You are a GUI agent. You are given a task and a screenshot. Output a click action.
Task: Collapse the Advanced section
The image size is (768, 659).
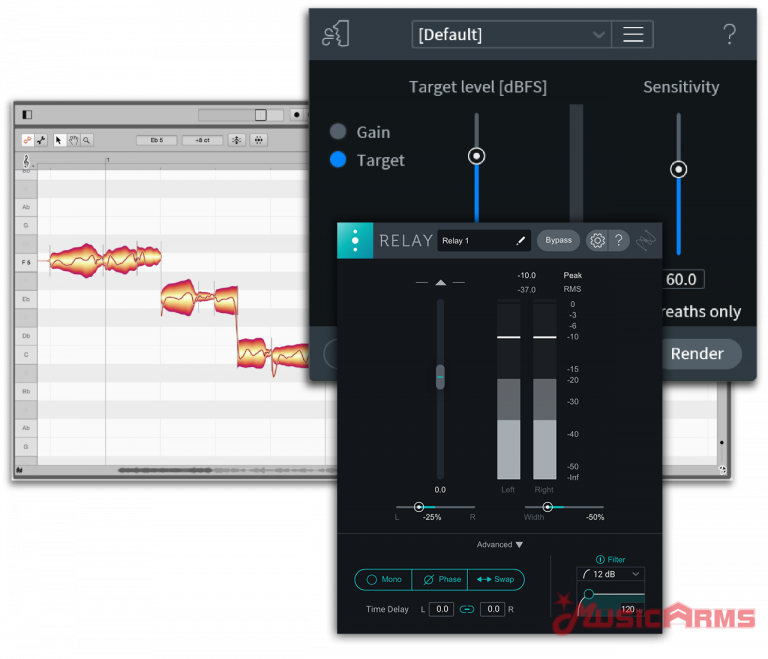pyautogui.click(x=500, y=545)
